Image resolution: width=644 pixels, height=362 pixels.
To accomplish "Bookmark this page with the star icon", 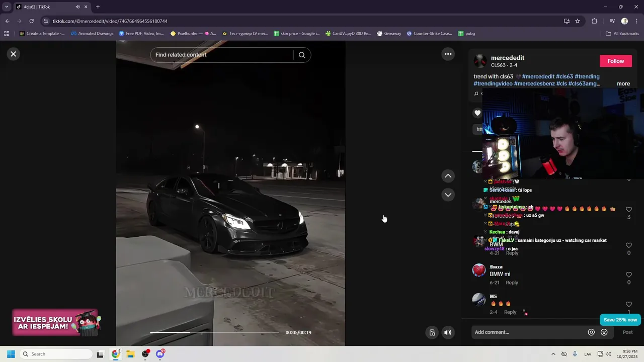I will (x=578, y=21).
